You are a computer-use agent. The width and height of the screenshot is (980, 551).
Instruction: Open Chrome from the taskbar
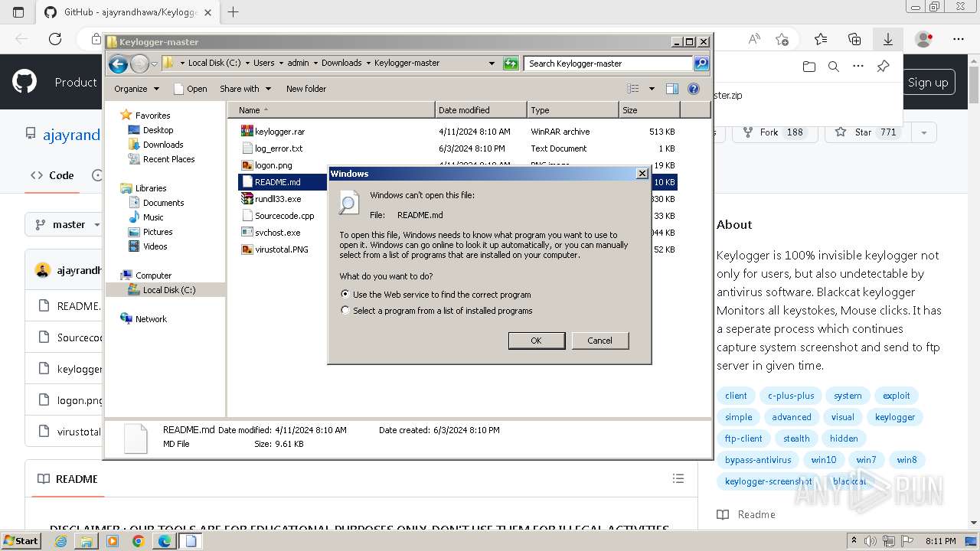138,541
